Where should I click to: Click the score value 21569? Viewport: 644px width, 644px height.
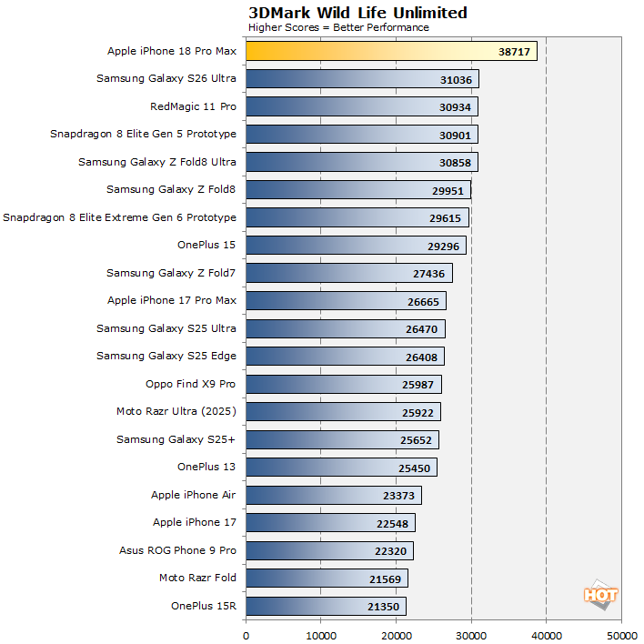coord(385,579)
